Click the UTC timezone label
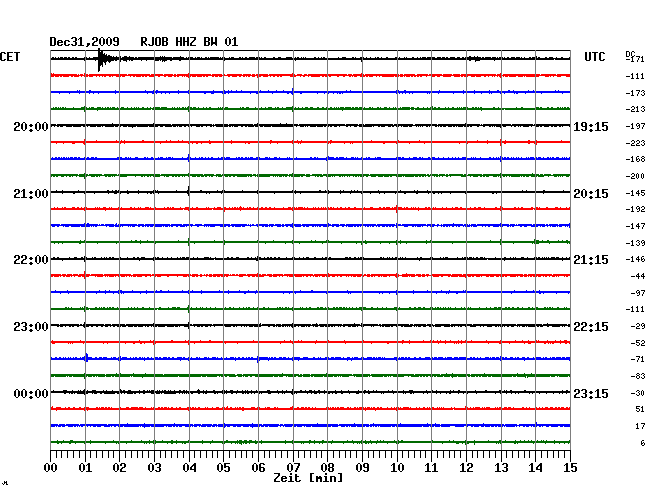 tap(594, 57)
